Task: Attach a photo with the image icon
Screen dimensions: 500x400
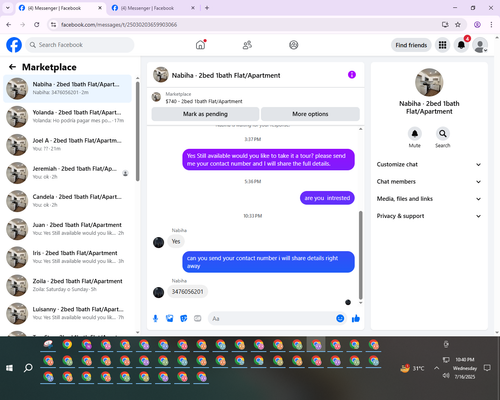Action: coord(170,319)
